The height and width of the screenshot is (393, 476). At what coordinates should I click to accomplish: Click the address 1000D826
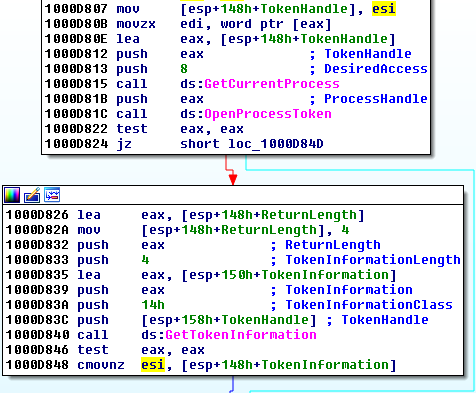(37, 215)
